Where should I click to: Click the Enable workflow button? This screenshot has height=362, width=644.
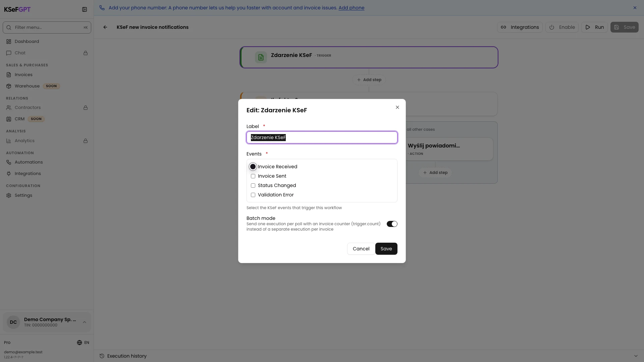point(562,27)
